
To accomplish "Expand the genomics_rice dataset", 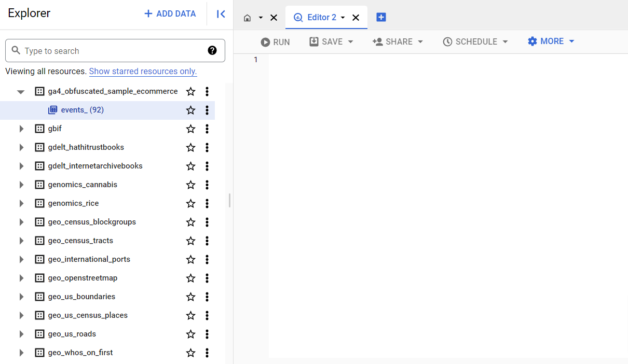I will 21,203.
